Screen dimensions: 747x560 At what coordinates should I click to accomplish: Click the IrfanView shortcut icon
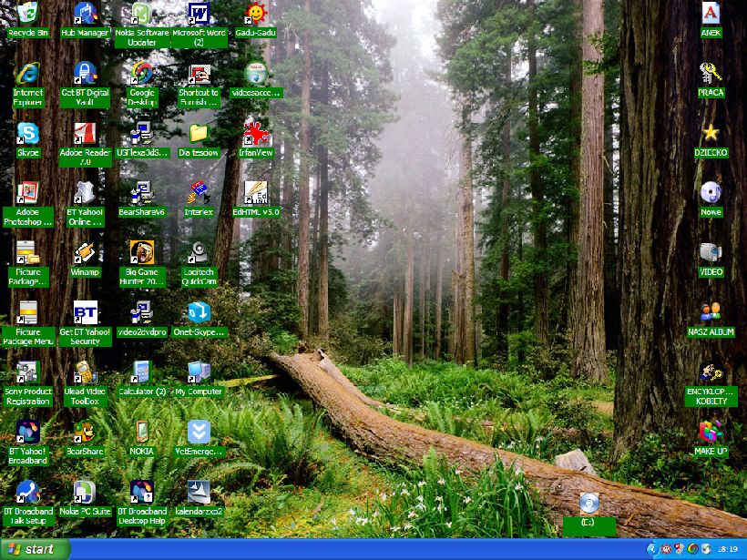(x=256, y=134)
